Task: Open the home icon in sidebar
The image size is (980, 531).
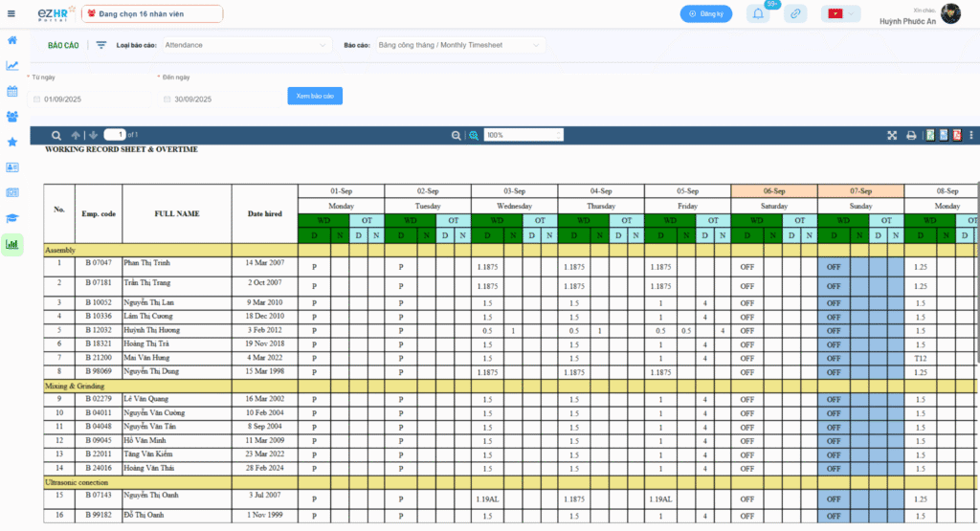Action: pos(11,40)
